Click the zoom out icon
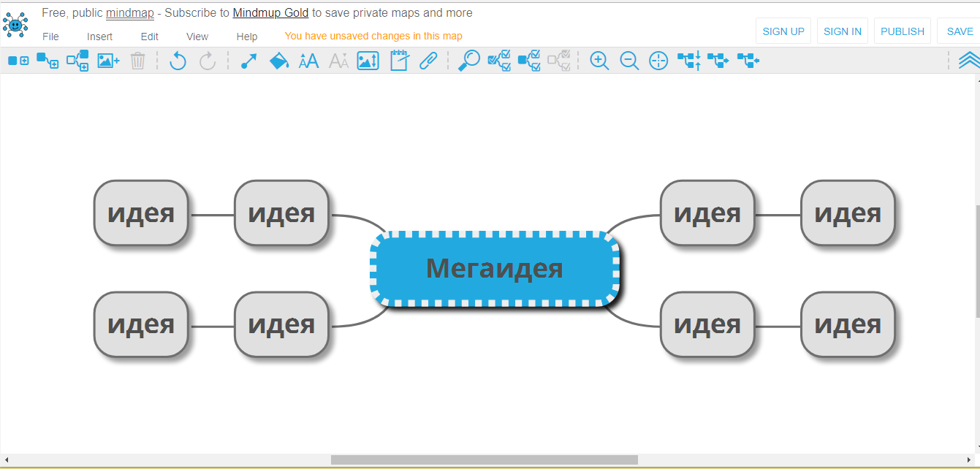Screen dimensions: 980x469 coord(629,61)
